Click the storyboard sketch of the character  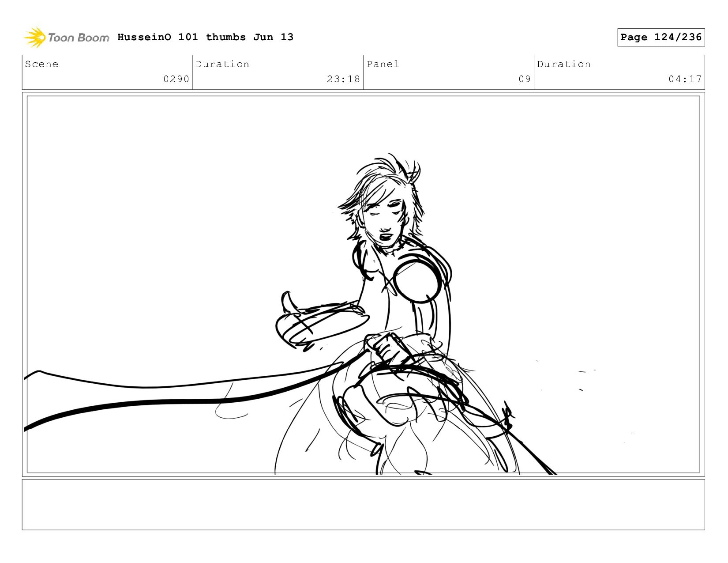(363, 284)
